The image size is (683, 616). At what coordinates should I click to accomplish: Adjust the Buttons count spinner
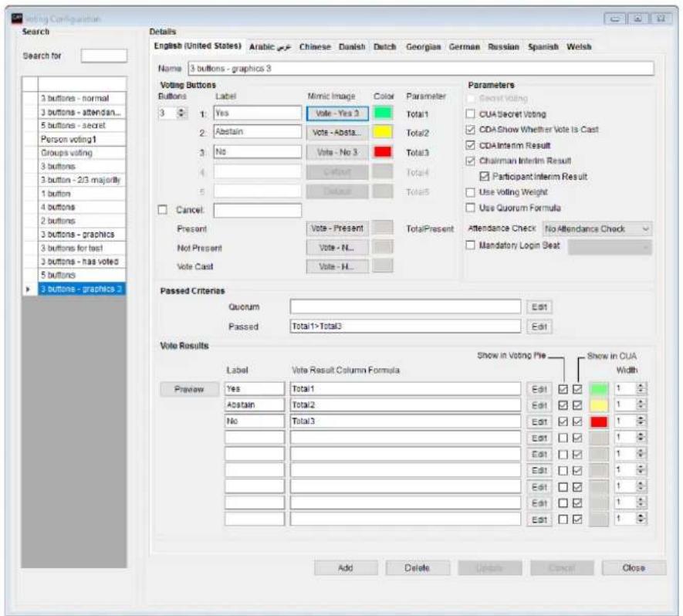click(x=181, y=113)
